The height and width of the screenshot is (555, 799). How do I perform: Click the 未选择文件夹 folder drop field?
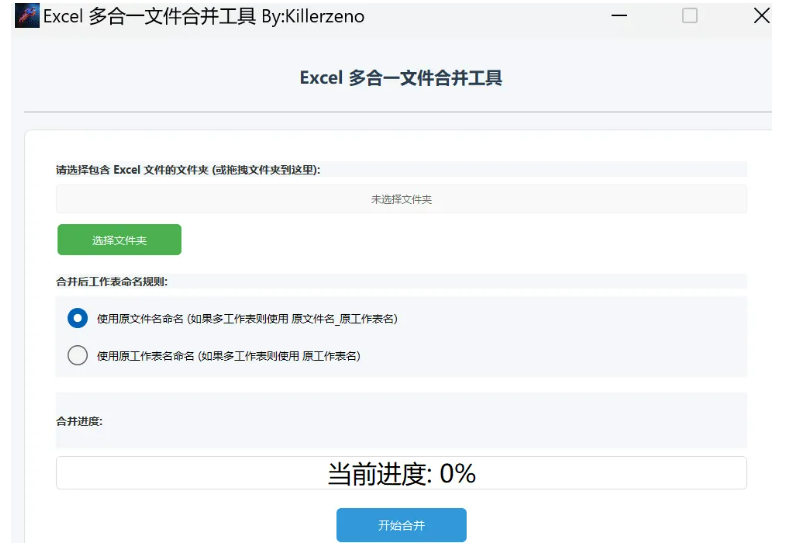coord(401,199)
